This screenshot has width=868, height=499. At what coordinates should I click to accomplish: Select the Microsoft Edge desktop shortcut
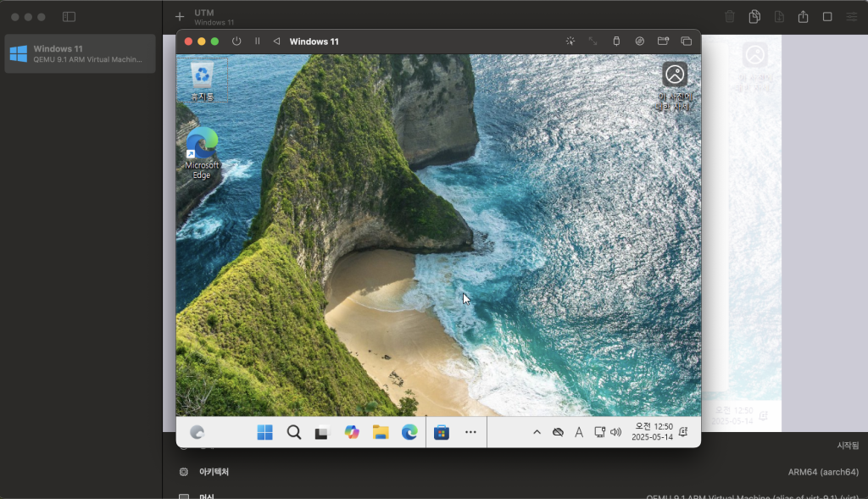[202, 153]
